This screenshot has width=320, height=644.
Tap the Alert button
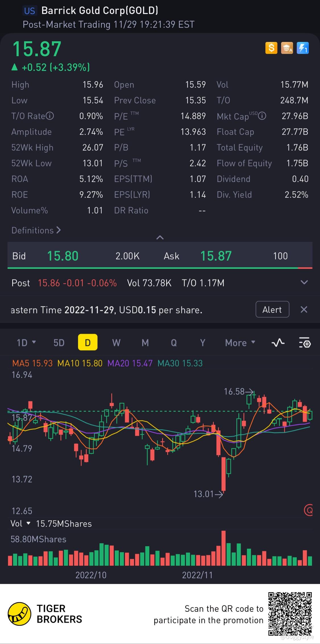click(272, 309)
